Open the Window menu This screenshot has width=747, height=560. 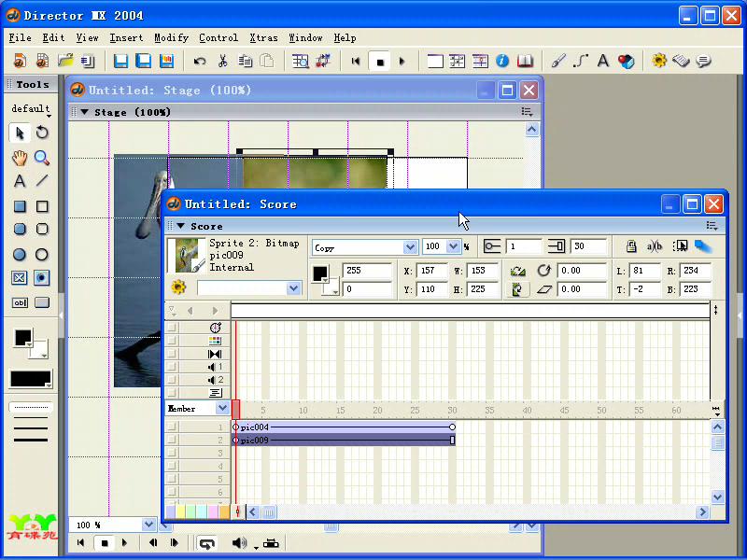(x=306, y=37)
